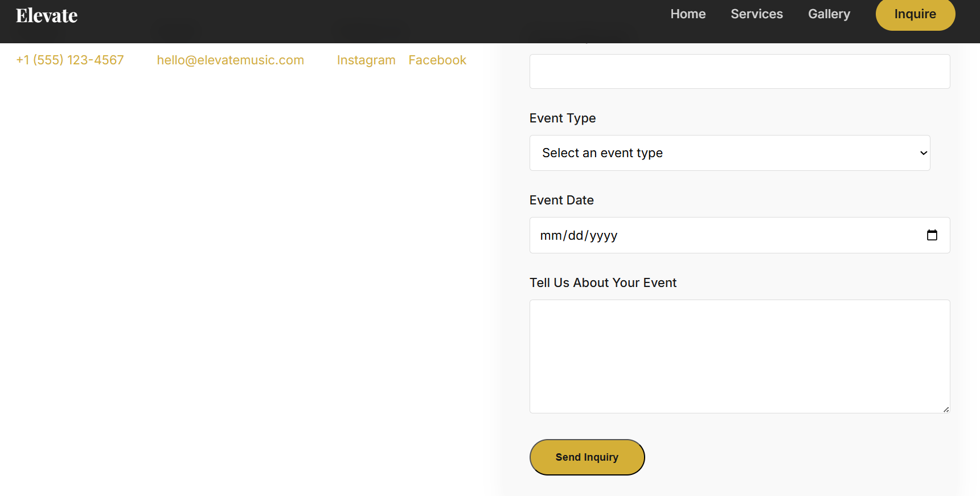The image size is (980, 496).
Task: Click the Elevate logo
Action: (x=47, y=15)
